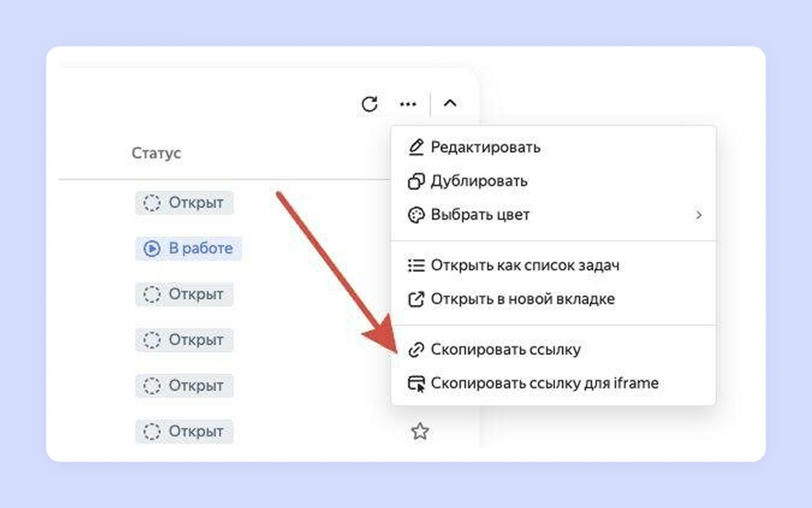Click the play icon inside В работе badge

pyautogui.click(x=152, y=249)
